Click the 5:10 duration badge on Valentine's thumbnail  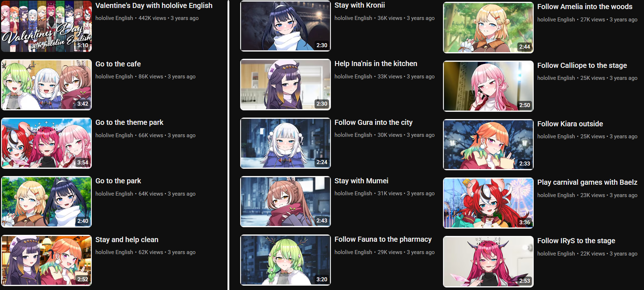(x=83, y=45)
